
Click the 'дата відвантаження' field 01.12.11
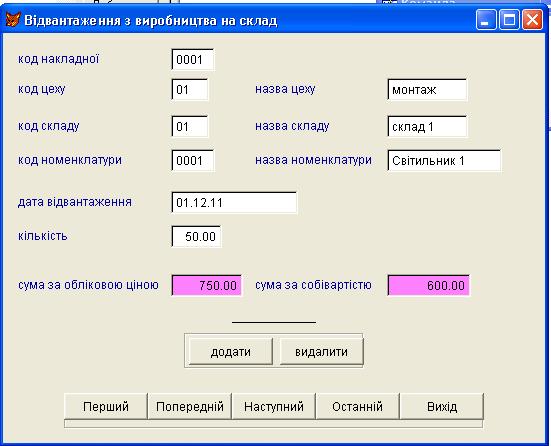pyautogui.click(x=234, y=202)
